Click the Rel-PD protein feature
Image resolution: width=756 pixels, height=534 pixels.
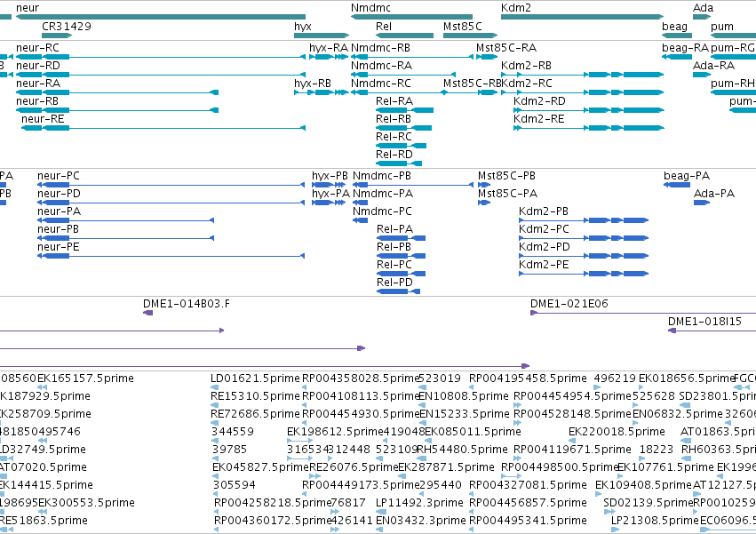pos(398,291)
